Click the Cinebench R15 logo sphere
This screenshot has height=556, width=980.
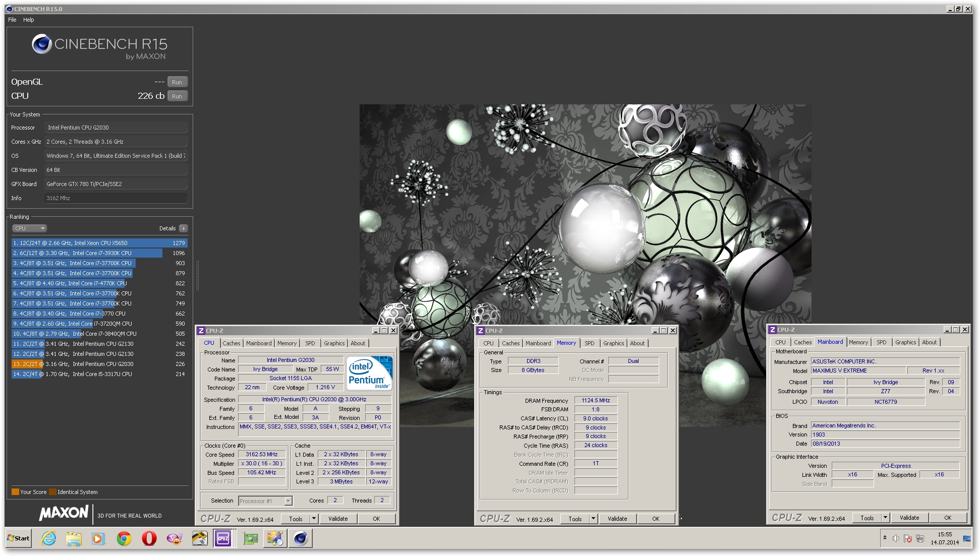pyautogui.click(x=42, y=44)
